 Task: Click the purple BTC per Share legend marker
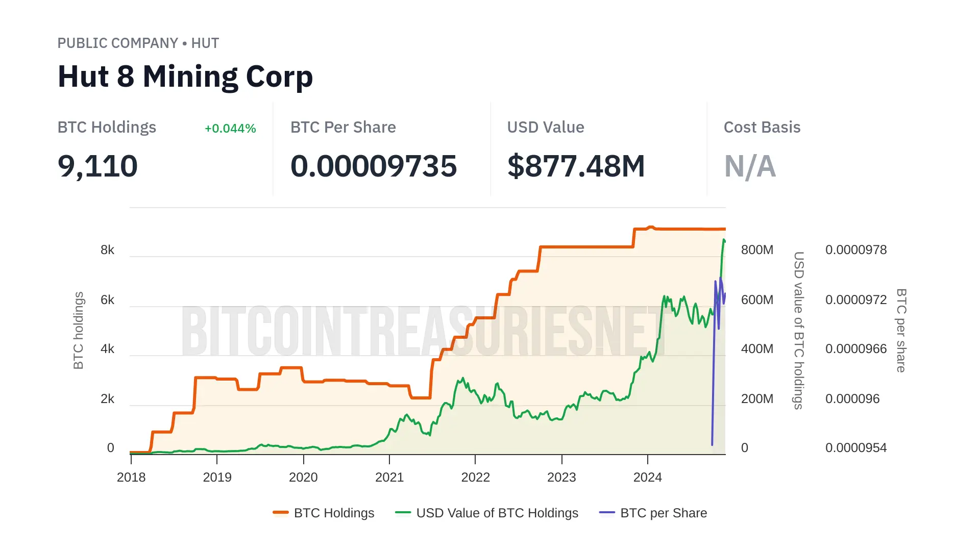(x=607, y=513)
